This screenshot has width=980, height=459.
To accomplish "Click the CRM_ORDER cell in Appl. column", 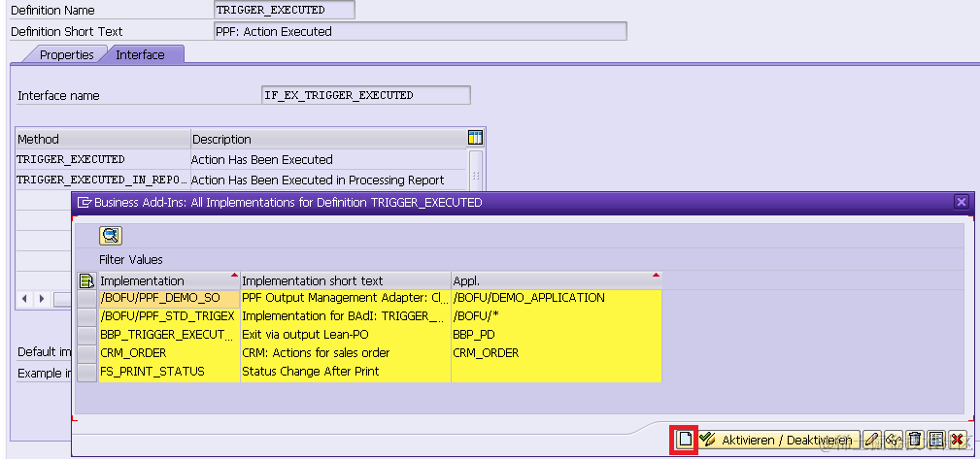I will [x=556, y=353].
